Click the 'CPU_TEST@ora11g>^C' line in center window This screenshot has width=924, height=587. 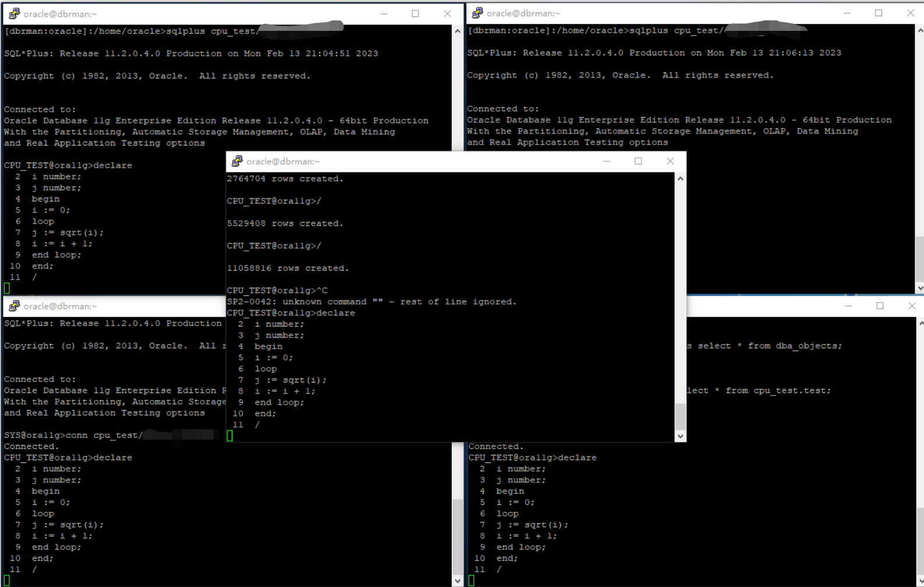[x=277, y=291]
